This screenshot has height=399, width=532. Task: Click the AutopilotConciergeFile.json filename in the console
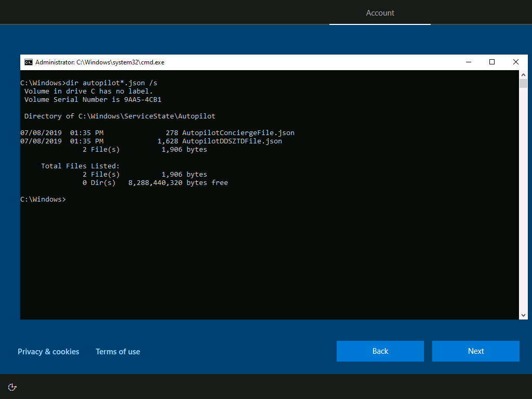[238, 133]
